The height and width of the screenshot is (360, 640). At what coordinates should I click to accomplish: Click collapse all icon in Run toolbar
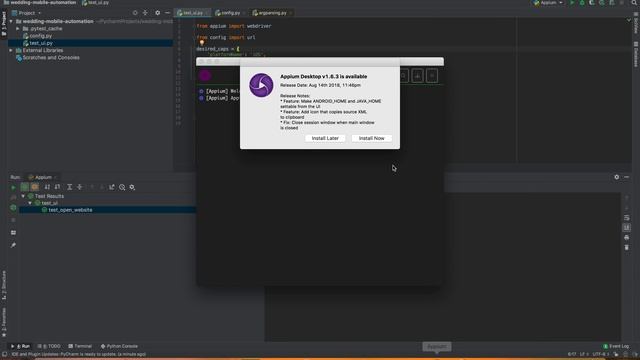click(80, 187)
